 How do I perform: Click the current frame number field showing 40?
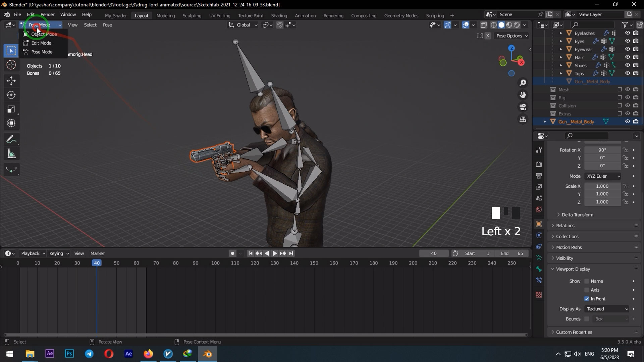coord(434,253)
